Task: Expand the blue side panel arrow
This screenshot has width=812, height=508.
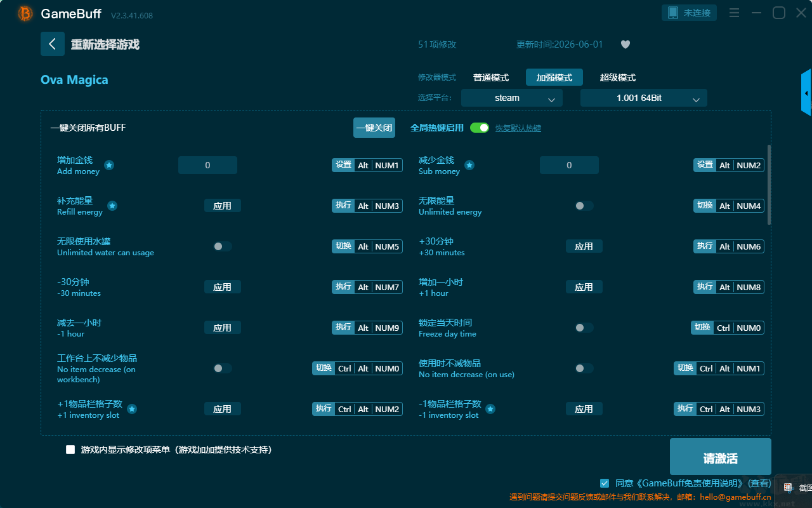Action: (x=806, y=93)
